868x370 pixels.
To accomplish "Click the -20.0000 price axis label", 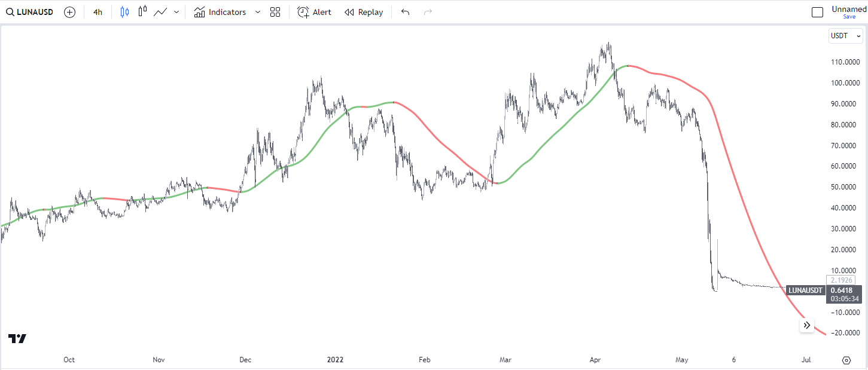I will 845,333.
